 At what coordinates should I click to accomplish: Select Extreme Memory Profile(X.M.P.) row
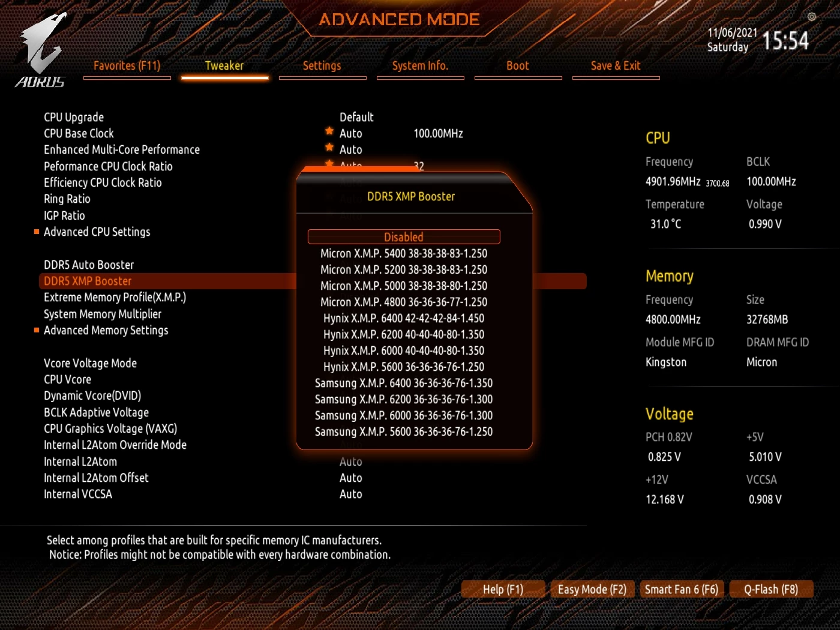coord(115,297)
